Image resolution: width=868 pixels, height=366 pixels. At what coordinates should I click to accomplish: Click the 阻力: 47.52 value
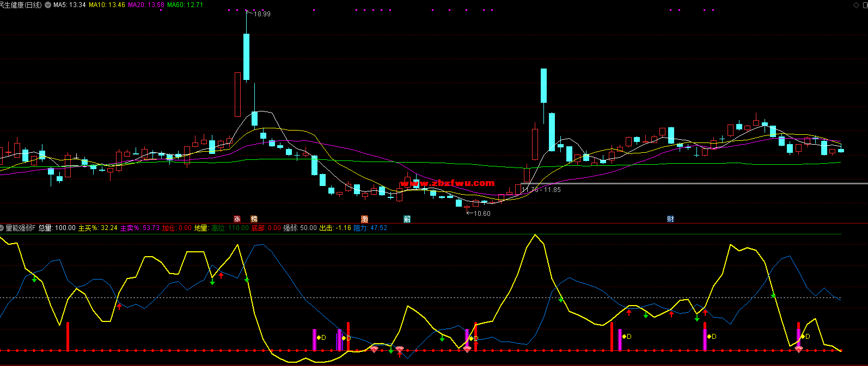(370, 228)
